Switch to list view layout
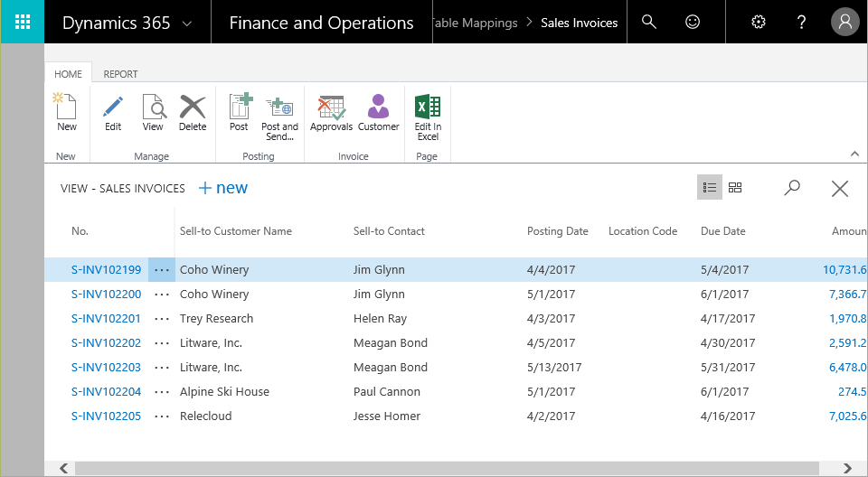868x477 pixels. 709,188
